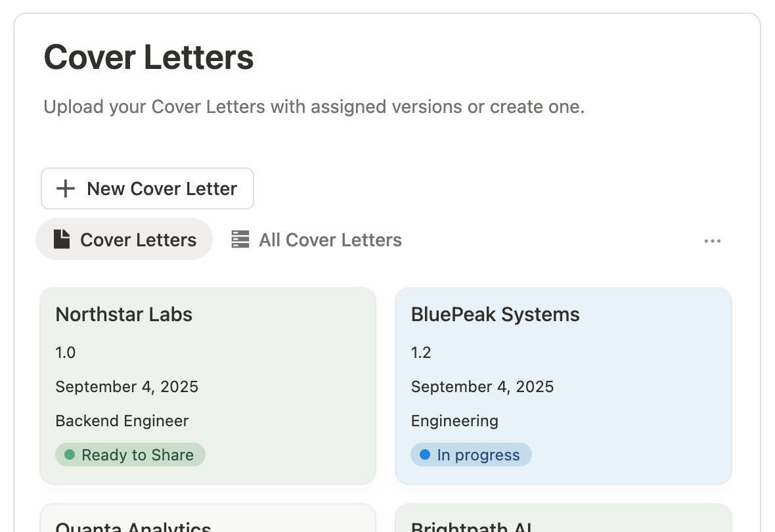The height and width of the screenshot is (532, 775).
Task: Click the document icon on Cover Letters tab
Action: (x=62, y=239)
